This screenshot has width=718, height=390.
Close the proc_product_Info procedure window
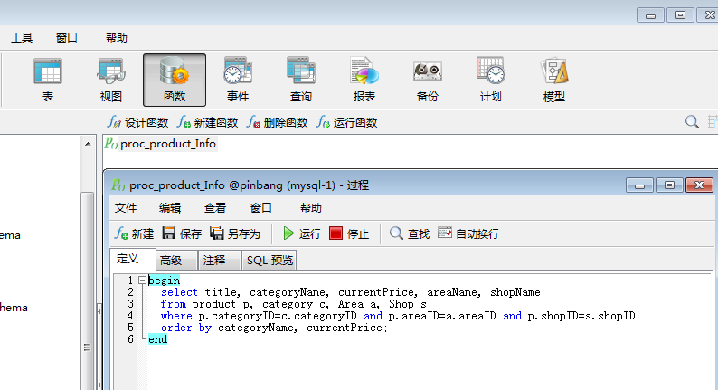699,185
